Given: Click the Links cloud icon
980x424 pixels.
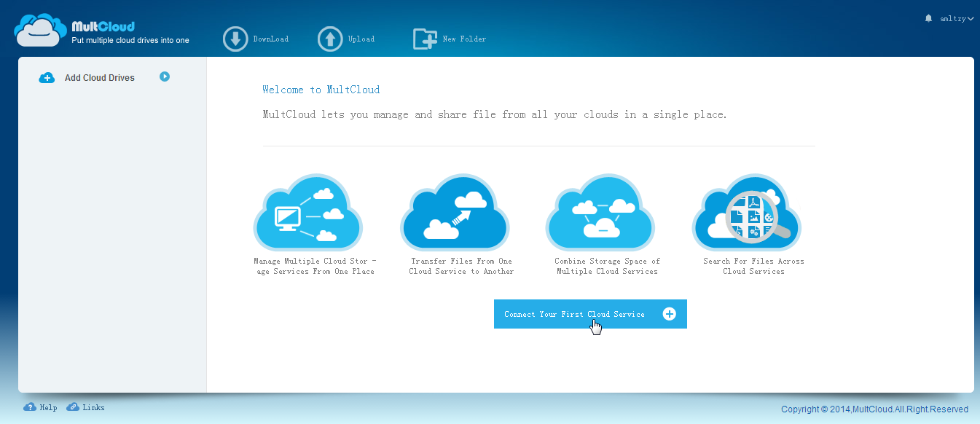Looking at the screenshot, I should coord(73,407).
